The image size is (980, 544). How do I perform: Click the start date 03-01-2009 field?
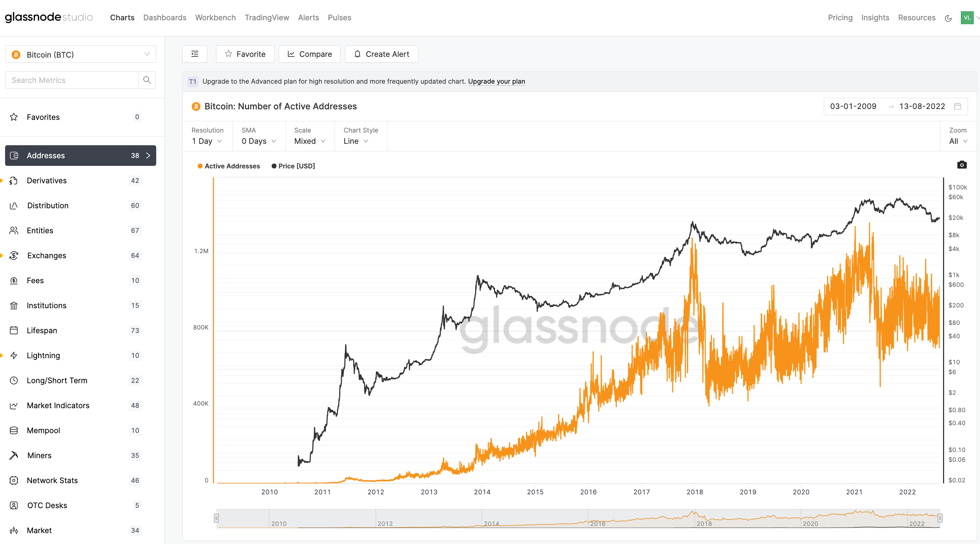point(853,106)
